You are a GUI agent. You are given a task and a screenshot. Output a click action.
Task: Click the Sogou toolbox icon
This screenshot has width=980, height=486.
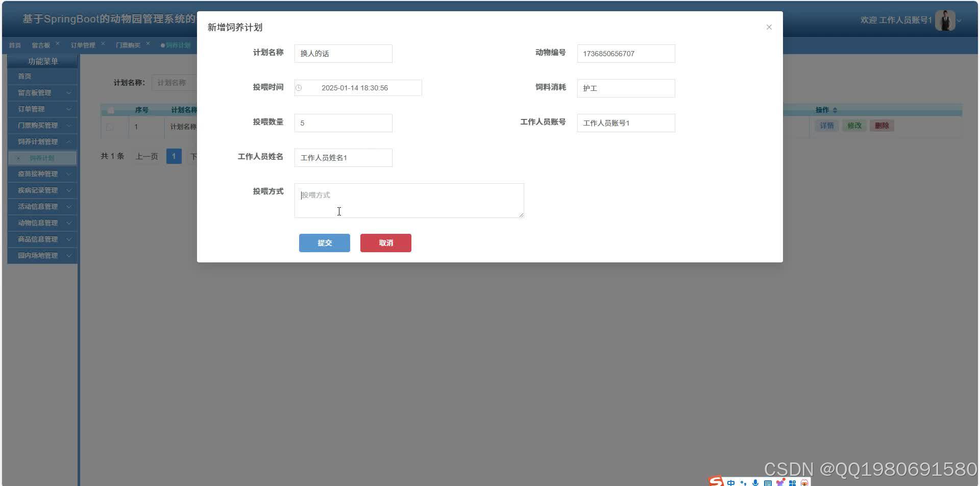coord(792,483)
